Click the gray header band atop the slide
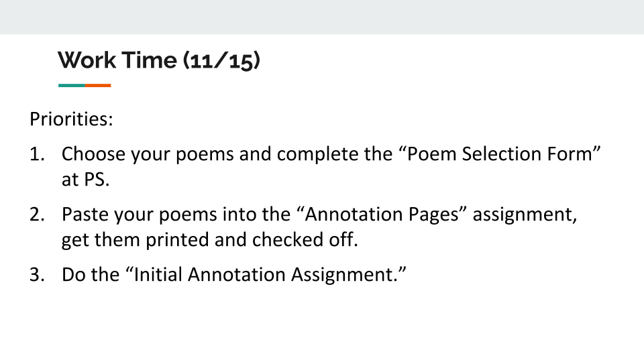This screenshot has height=362, width=644. pos(322,17)
